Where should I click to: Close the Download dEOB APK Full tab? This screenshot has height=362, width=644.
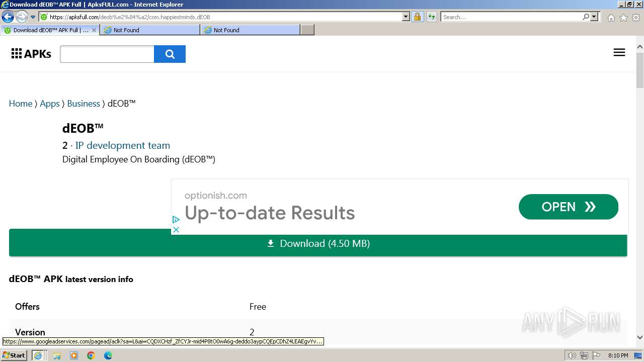point(94,30)
